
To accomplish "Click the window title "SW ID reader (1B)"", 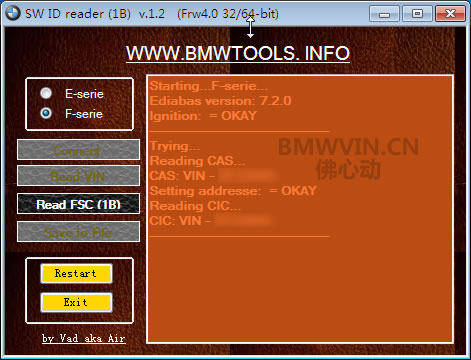I will pos(78,14).
